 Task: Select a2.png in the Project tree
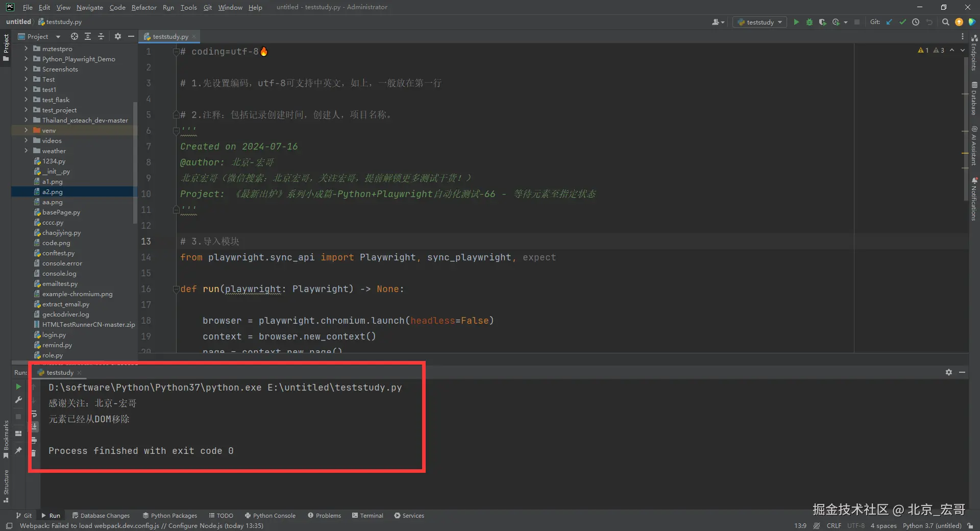52,191
